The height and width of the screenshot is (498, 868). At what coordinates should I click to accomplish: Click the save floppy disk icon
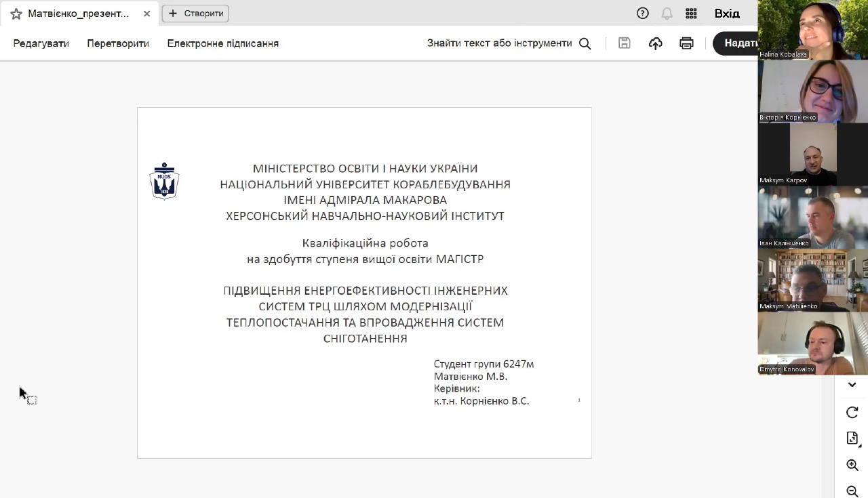[x=624, y=43]
